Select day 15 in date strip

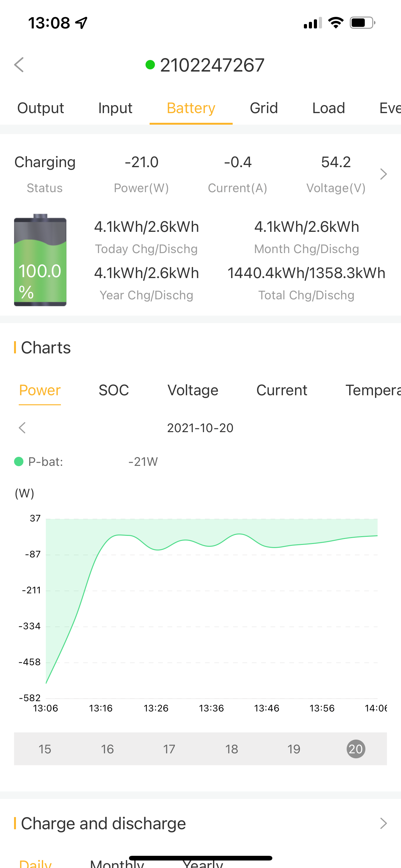point(44,749)
